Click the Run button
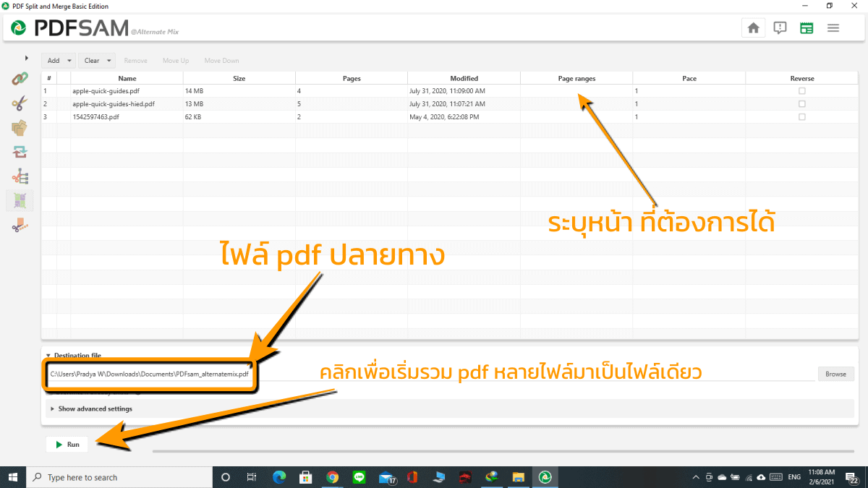This screenshot has height=488, width=868. [x=67, y=445]
